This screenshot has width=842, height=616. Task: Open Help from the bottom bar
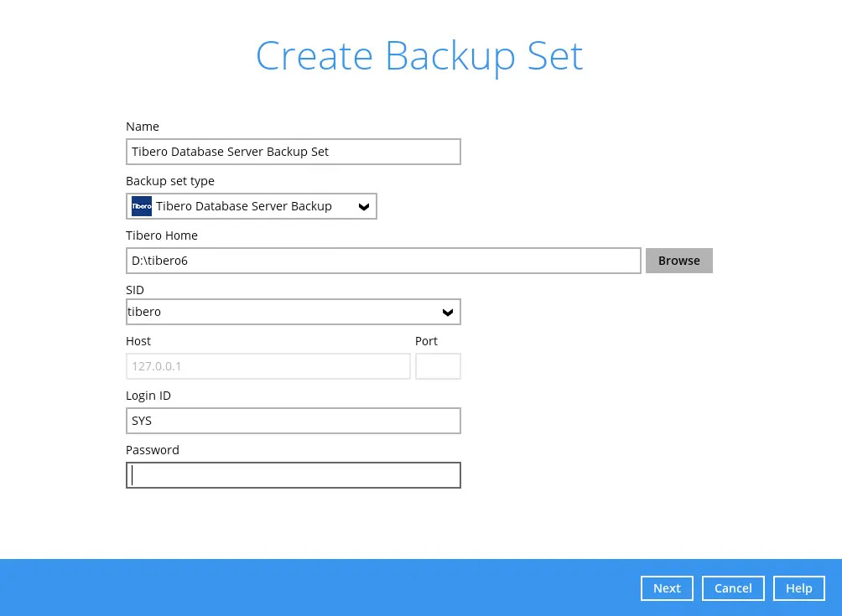(798, 588)
